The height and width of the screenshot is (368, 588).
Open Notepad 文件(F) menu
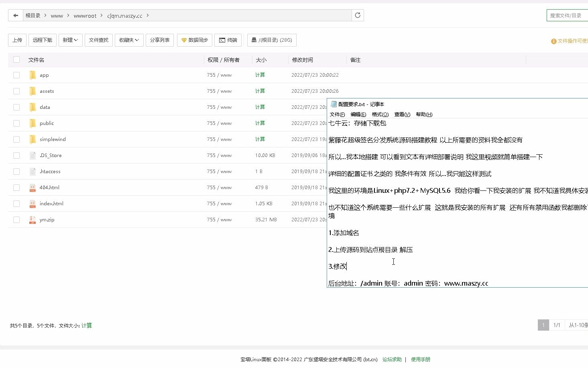click(337, 114)
